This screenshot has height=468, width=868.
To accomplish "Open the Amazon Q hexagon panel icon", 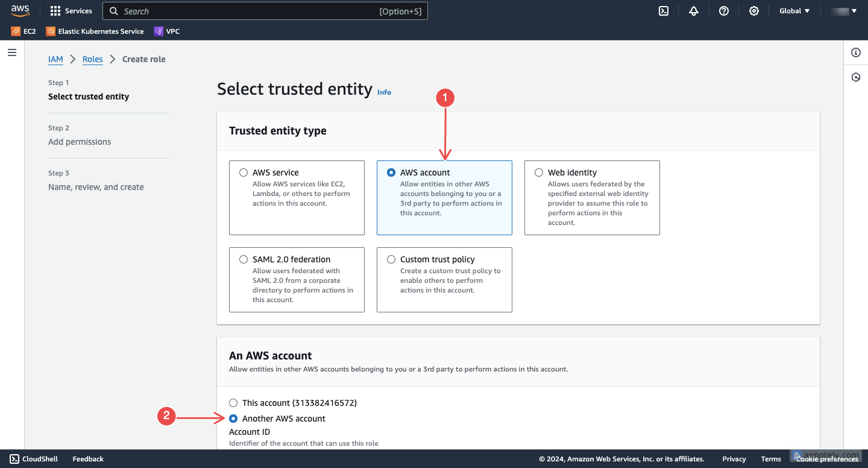I will 855,77.
